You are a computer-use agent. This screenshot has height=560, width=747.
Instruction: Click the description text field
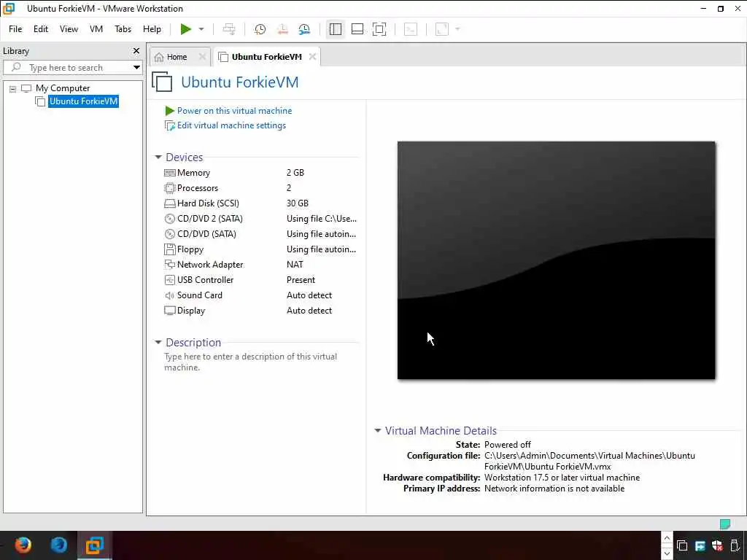251,362
